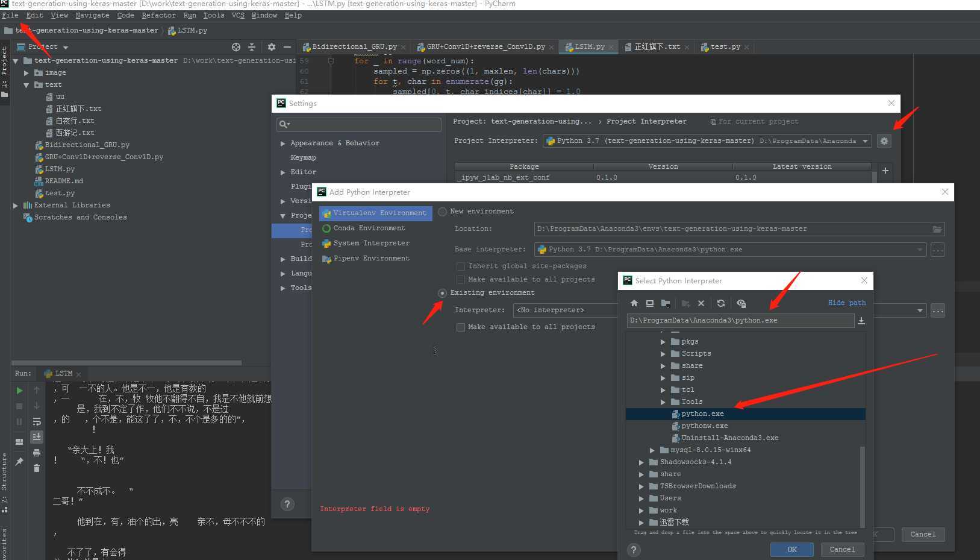Hide the Project tool window
The width and height of the screenshot is (980, 560).
click(287, 47)
